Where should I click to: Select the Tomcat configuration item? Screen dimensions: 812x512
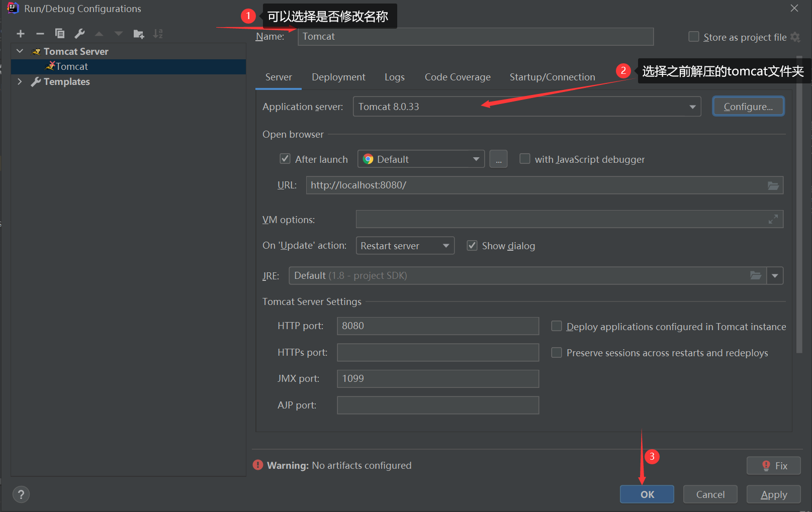(128, 66)
